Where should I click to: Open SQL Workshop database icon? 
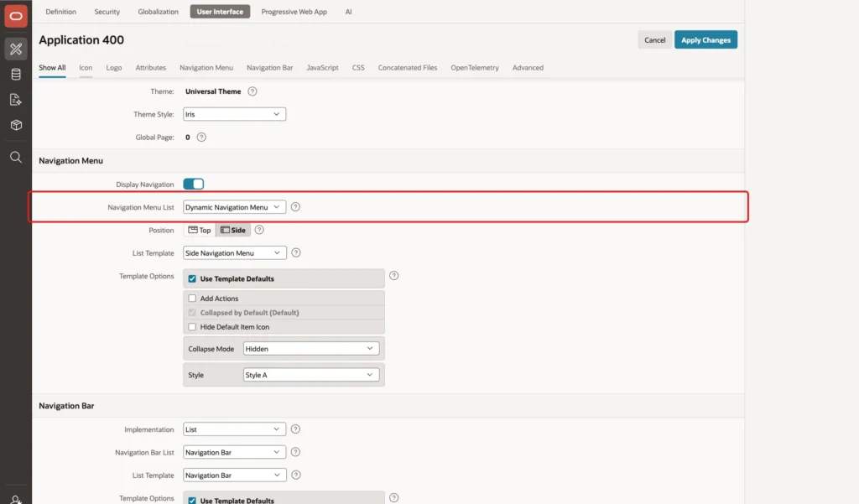(16, 74)
